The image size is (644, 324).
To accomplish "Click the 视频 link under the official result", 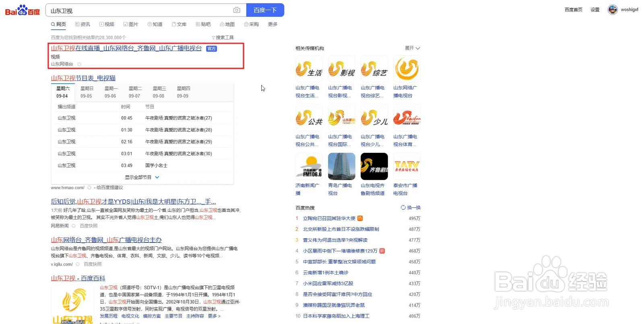I will [x=56, y=57].
